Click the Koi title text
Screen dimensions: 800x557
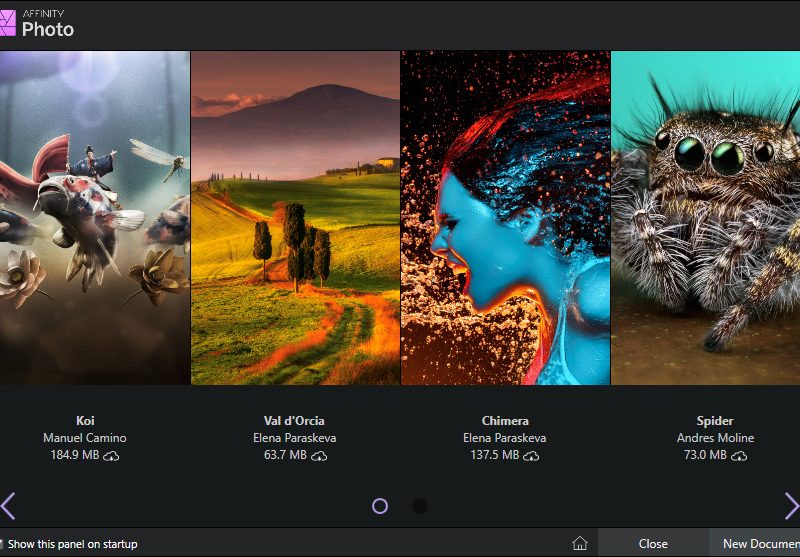(x=85, y=421)
